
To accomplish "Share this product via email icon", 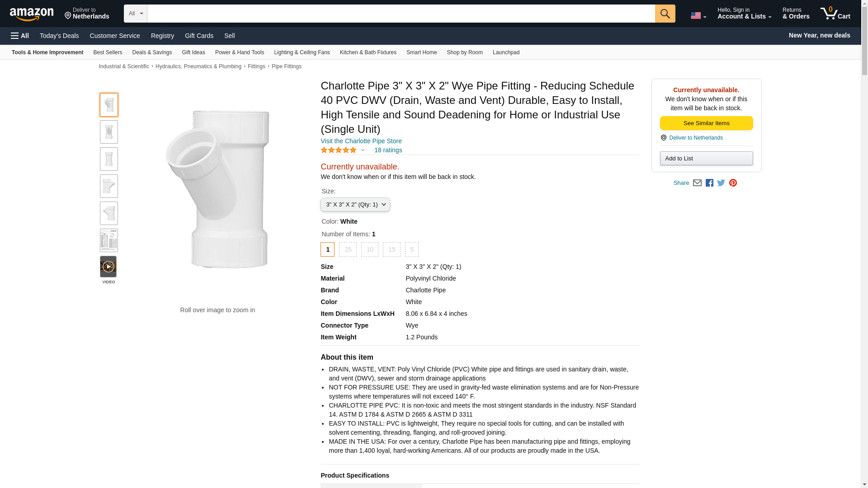I will [697, 183].
